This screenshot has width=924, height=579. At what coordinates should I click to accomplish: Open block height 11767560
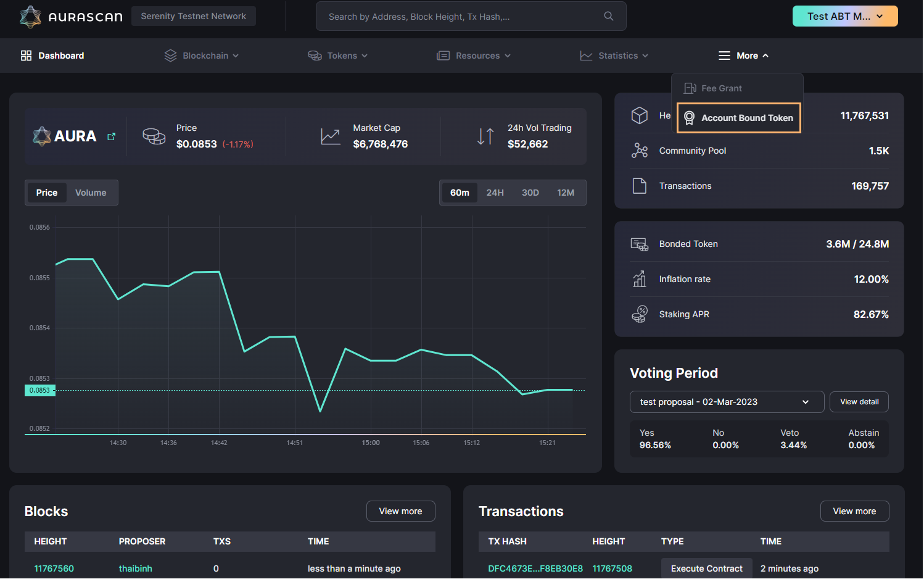point(54,569)
